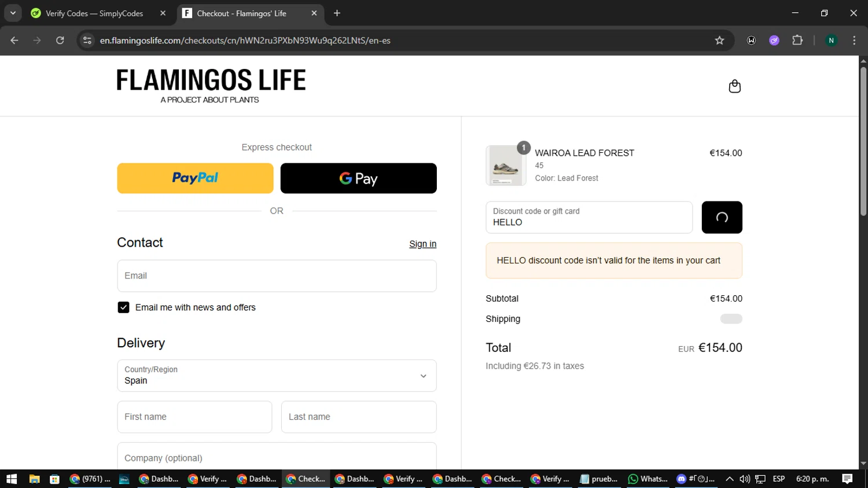
Task: Pay with the Google Pay button
Action: point(358,178)
